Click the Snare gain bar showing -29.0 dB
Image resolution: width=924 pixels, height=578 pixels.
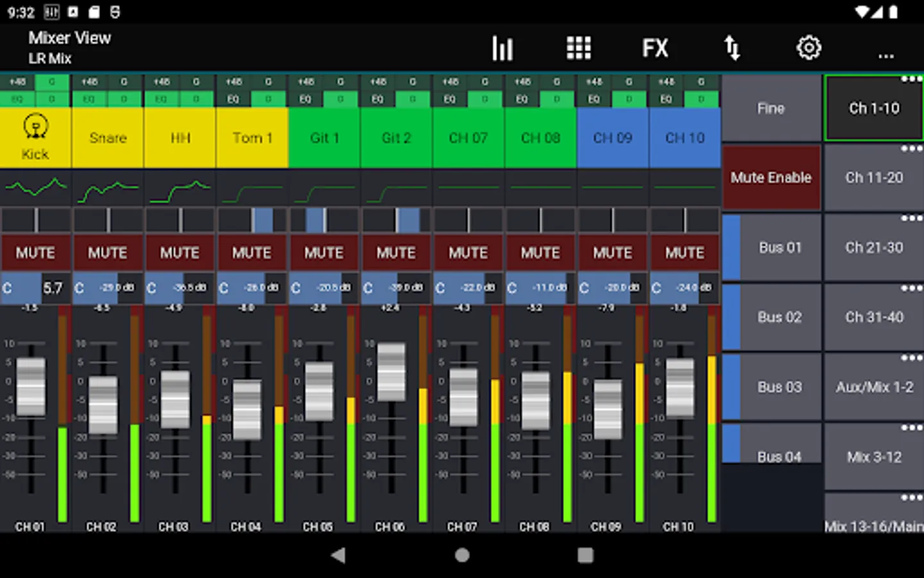point(108,288)
